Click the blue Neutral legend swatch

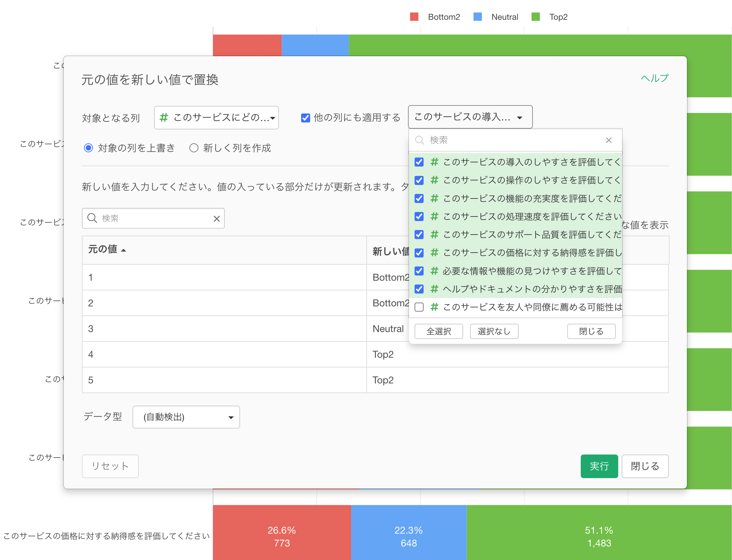[478, 17]
